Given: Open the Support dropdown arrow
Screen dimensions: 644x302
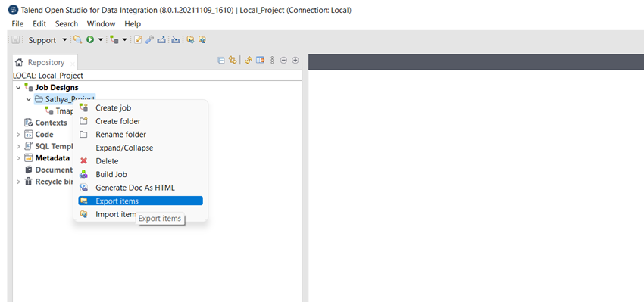Looking at the screenshot, I should point(64,40).
